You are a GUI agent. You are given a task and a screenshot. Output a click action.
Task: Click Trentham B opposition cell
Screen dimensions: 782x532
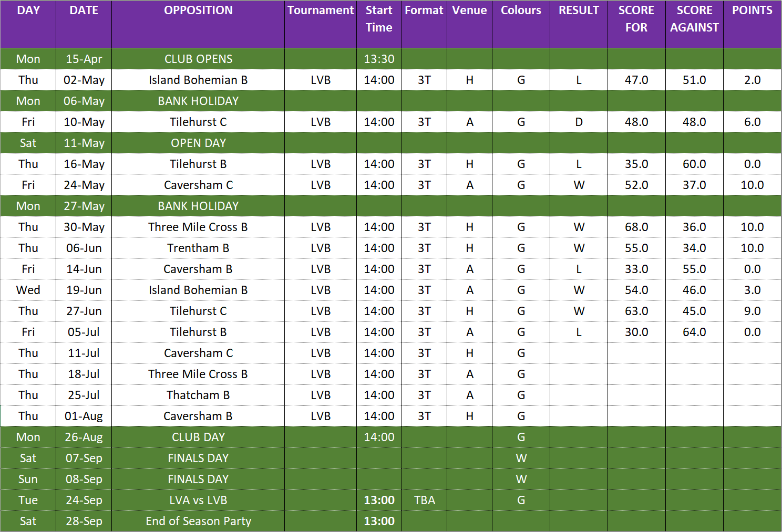198,248
